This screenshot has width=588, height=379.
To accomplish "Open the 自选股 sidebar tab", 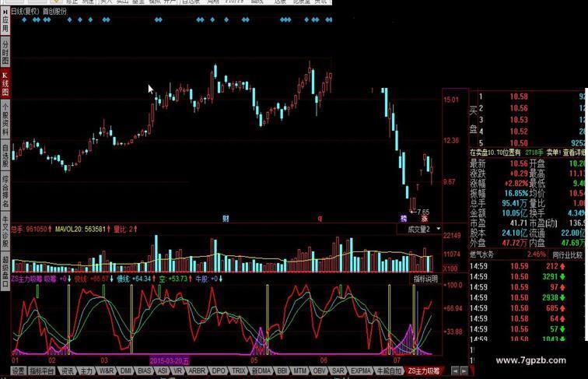I will pos(5,156).
